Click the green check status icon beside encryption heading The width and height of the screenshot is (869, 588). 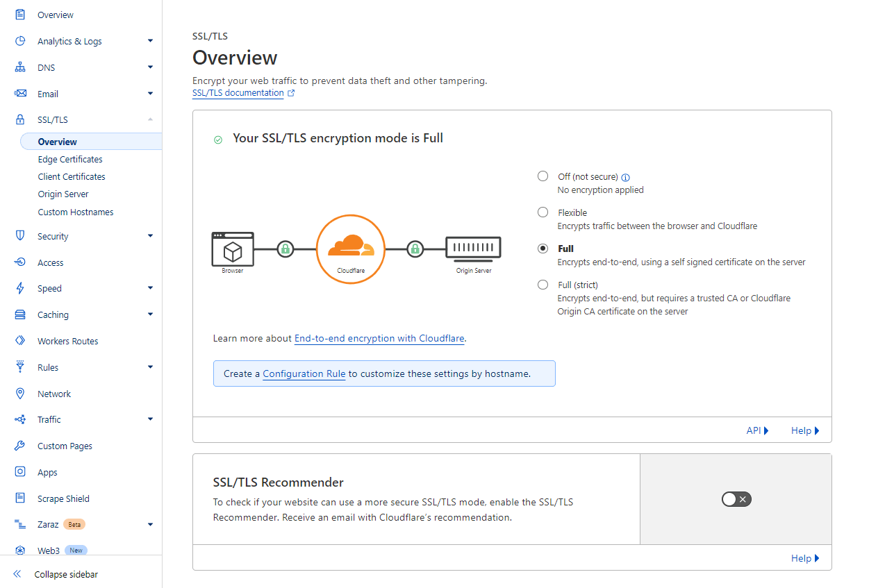pyautogui.click(x=218, y=140)
